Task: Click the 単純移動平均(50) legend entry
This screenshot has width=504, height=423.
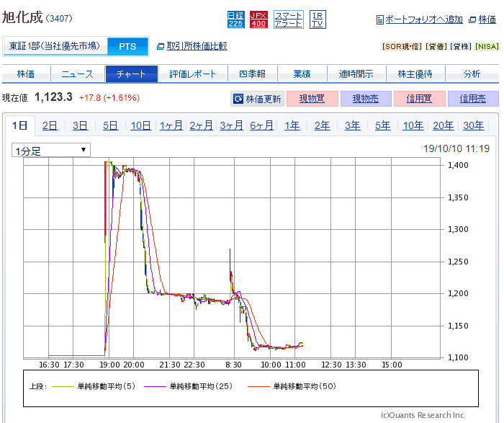Action: 292,386
